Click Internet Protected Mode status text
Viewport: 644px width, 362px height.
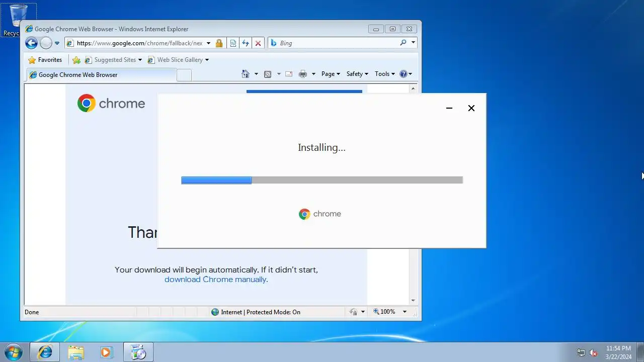click(x=261, y=312)
